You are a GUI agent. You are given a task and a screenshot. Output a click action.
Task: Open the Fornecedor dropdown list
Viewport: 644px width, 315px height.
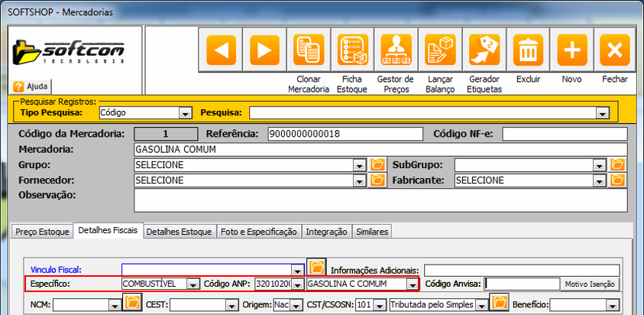click(359, 180)
